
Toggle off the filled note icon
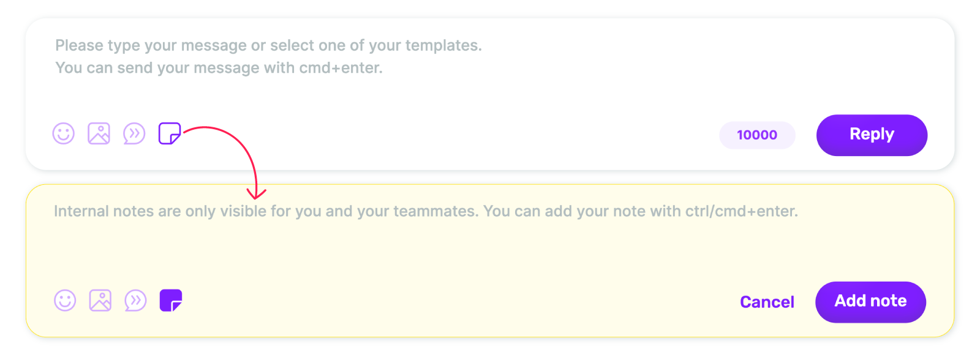tap(171, 301)
